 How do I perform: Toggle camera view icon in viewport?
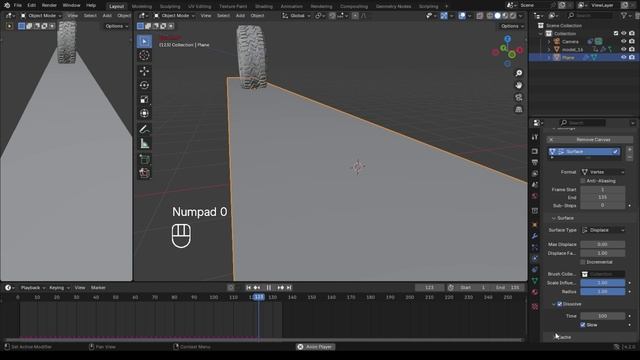pyautogui.click(x=518, y=98)
